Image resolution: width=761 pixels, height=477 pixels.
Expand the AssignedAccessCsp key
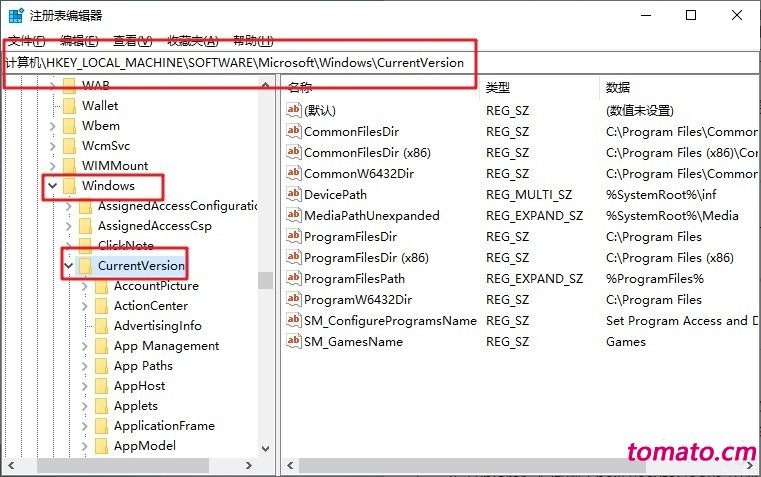tap(68, 226)
